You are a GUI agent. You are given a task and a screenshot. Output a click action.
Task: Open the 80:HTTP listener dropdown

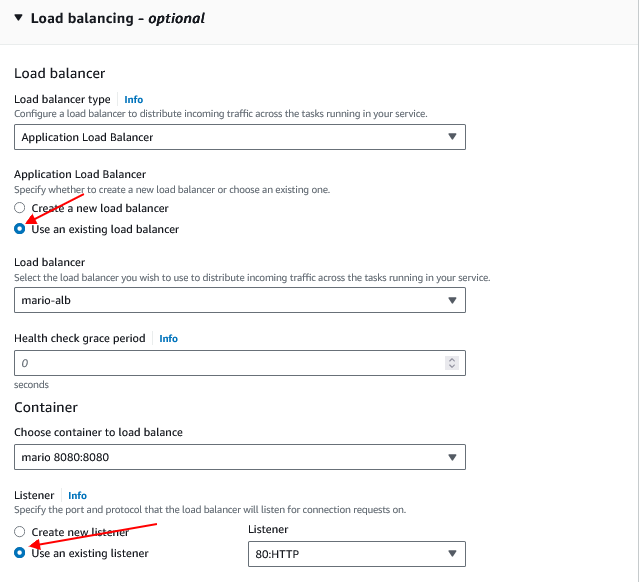[357, 554]
